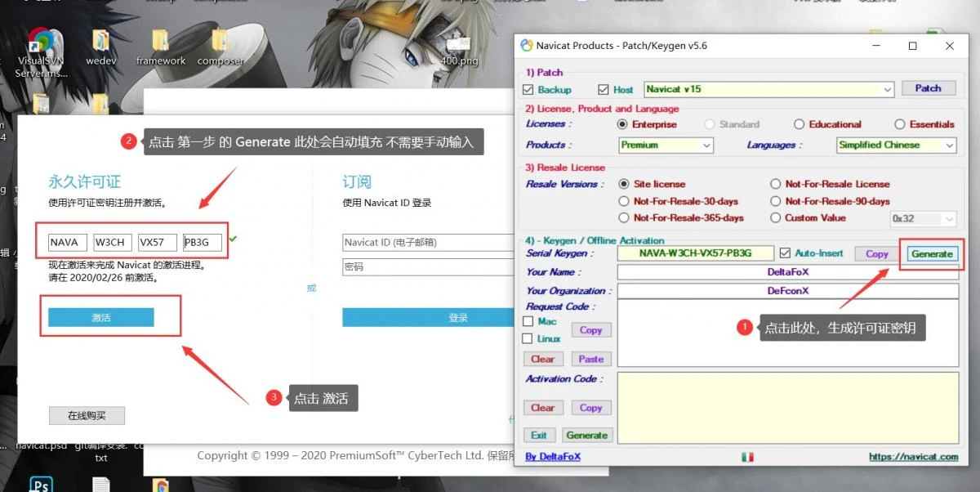980x492 pixels.
Task: Click the Patch button
Action: pos(928,88)
